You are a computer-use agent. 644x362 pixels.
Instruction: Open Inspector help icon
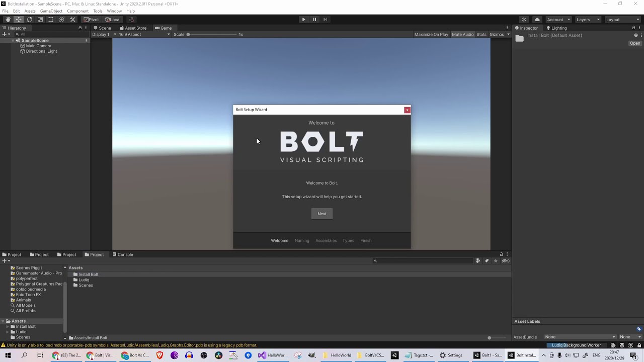[x=636, y=35]
